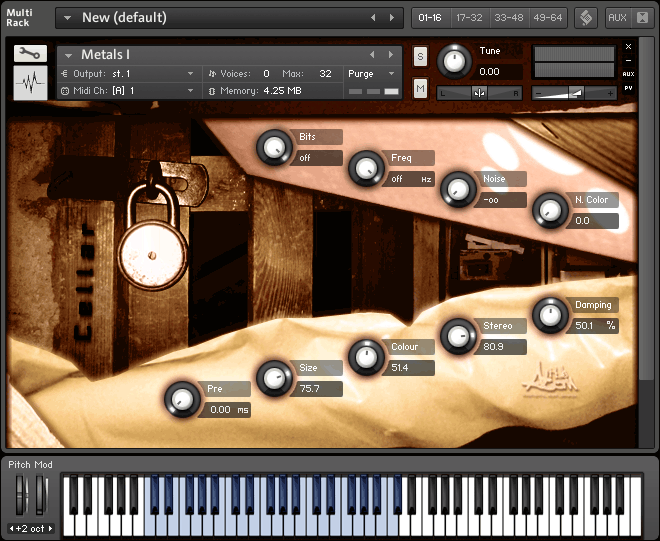The height and width of the screenshot is (541, 660).
Task: Click the Size knob
Action: tap(274, 378)
